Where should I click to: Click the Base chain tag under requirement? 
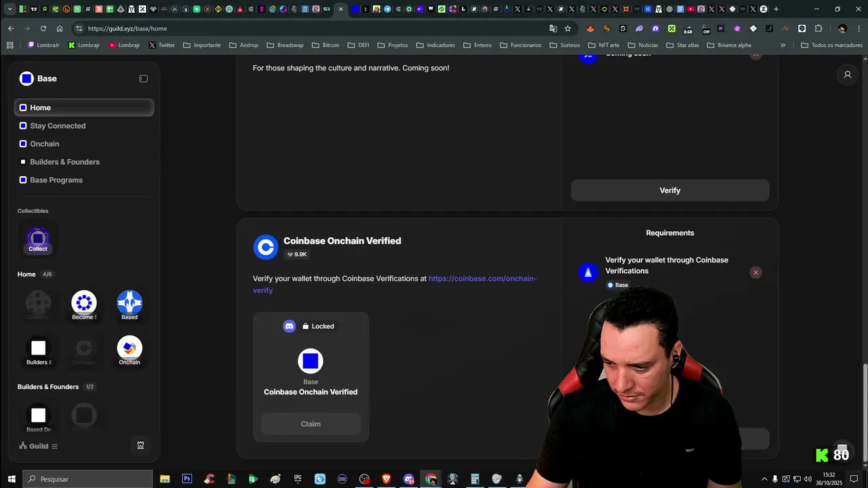[x=618, y=285]
